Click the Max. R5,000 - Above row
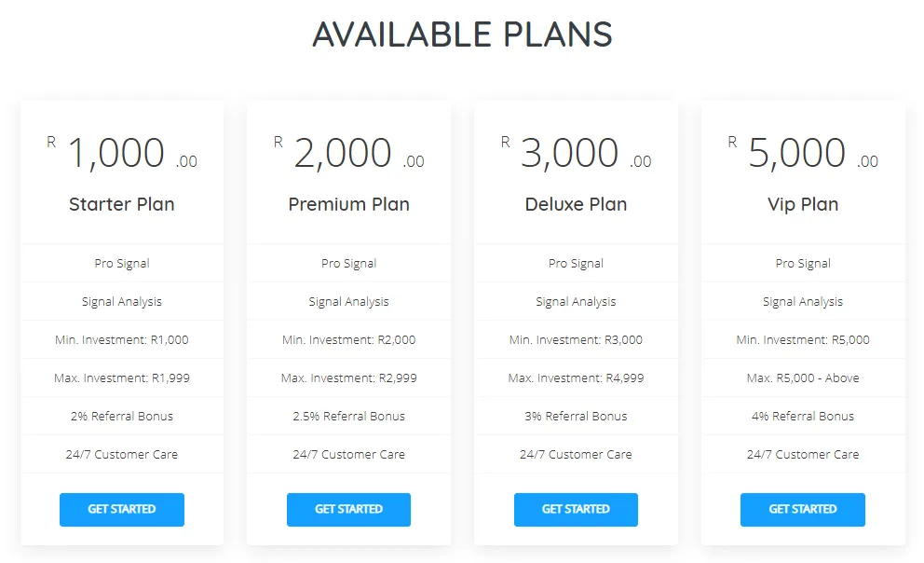Image resolution: width=924 pixels, height=563 pixels. (803, 378)
